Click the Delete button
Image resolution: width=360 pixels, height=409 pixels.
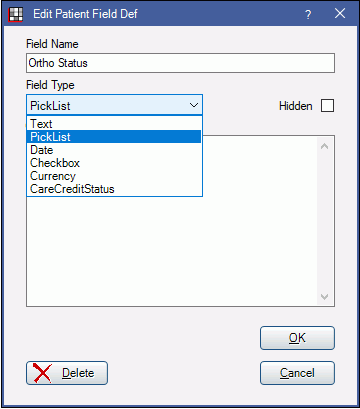click(x=67, y=373)
